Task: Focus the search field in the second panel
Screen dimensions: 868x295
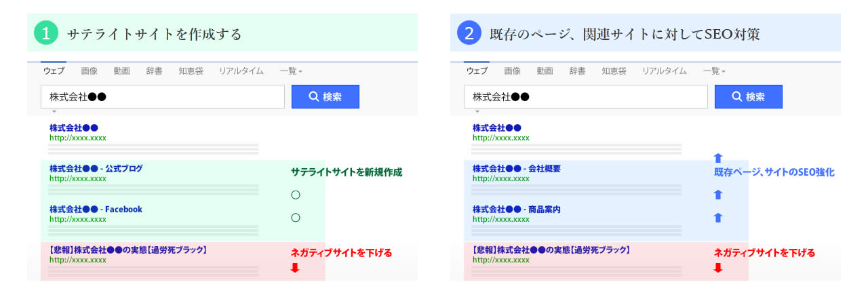Action: [585, 97]
